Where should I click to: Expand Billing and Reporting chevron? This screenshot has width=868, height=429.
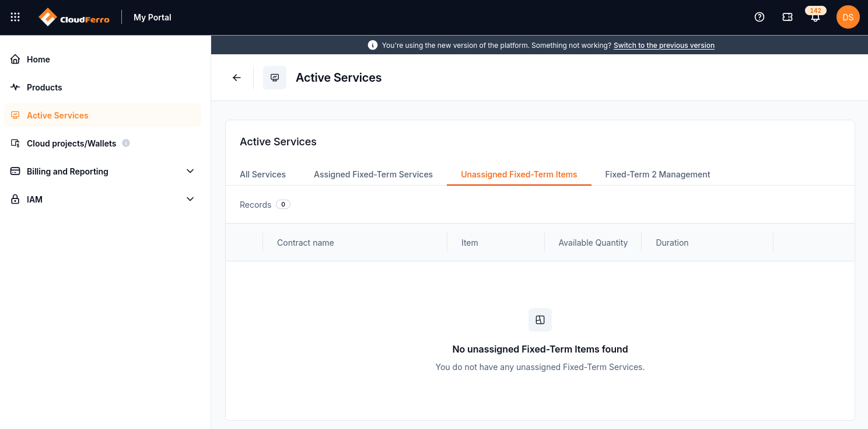click(190, 171)
